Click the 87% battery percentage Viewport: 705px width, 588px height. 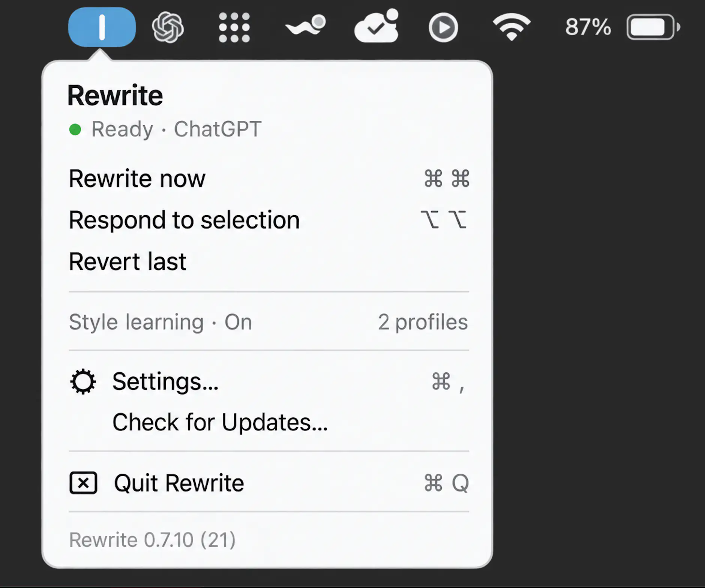tap(588, 27)
